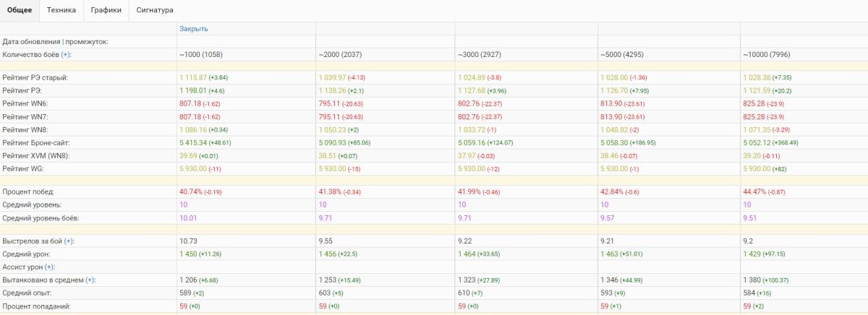Click the win rate 44.47% (-0.87)
Screen dimensions: 868x315
click(766, 192)
